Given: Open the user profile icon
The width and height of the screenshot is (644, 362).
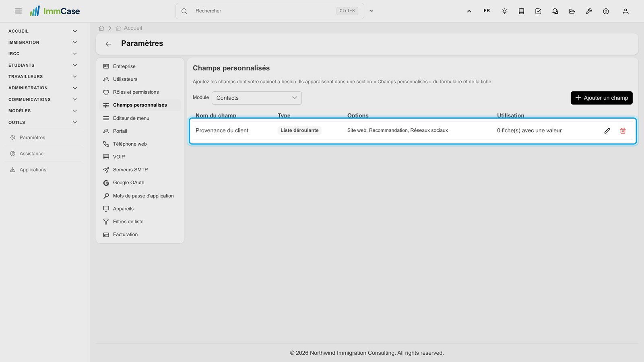Looking at the screenshot, I should click(x=625, y=11).
